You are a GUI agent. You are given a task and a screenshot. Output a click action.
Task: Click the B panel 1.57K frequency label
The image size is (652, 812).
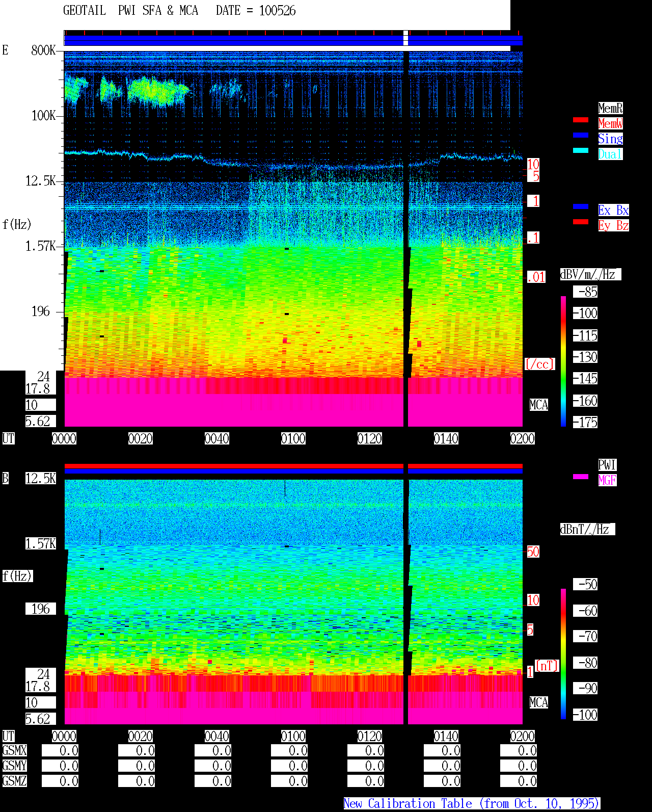coord(40,544)
